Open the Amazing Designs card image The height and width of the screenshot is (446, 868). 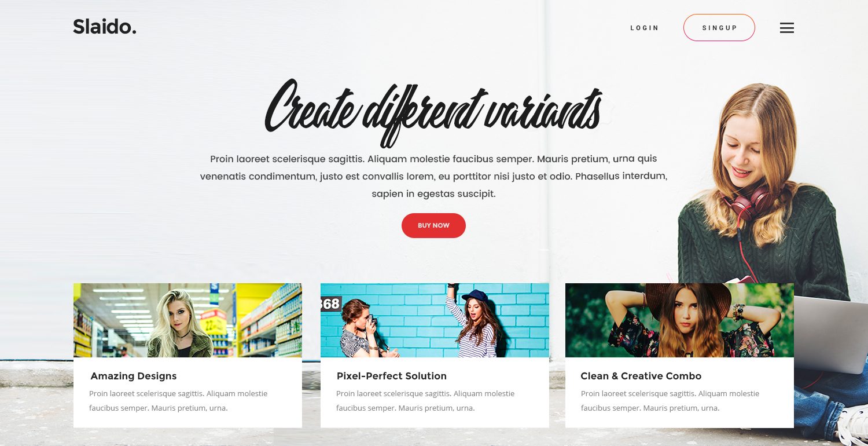coord(187,320)
